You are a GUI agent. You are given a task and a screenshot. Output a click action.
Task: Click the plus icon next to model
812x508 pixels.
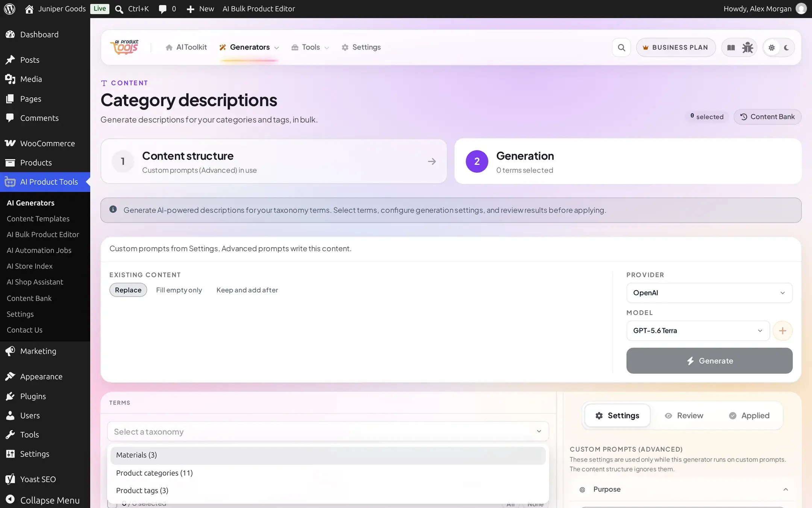[782, 331]
